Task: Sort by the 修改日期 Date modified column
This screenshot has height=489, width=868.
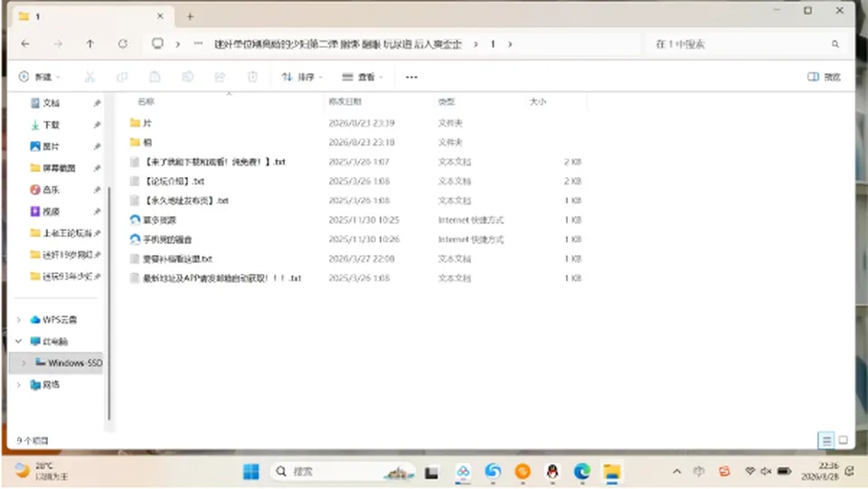Action: [344, 102]
